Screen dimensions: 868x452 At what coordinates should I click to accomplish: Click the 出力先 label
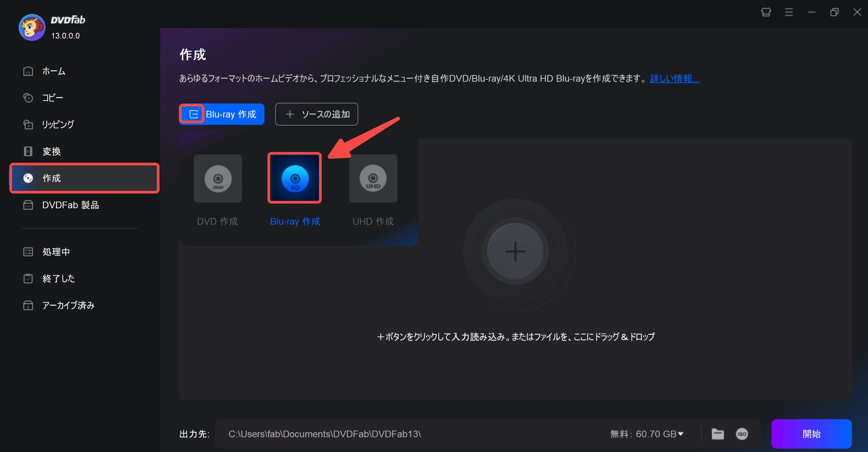(x=194, y=434)
